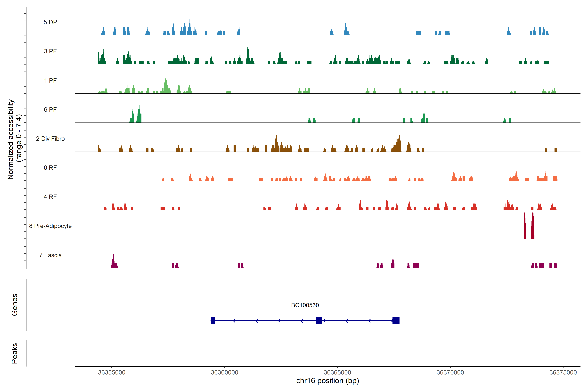This screenshot has width=588, height=392.
Task: Click the middle exon block of BC100530
Action: click(x=319, y=320)
